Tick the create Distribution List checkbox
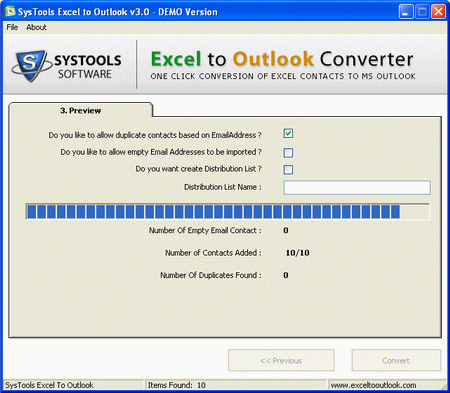 288,170
